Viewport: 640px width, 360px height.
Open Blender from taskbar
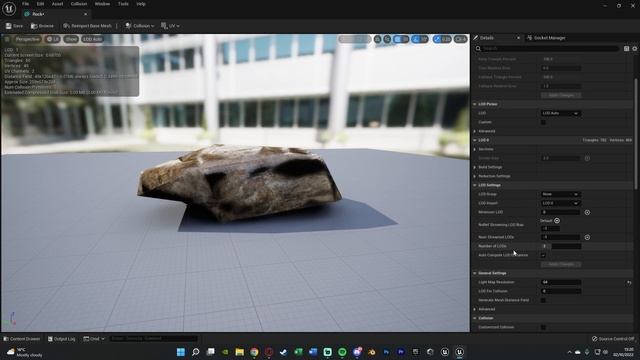tap(371, 352)
